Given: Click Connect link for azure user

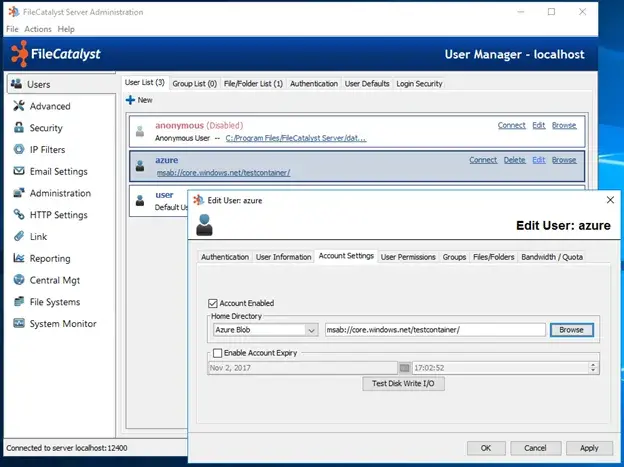Looking at the screenshot, I should click(x=483, y=160).
